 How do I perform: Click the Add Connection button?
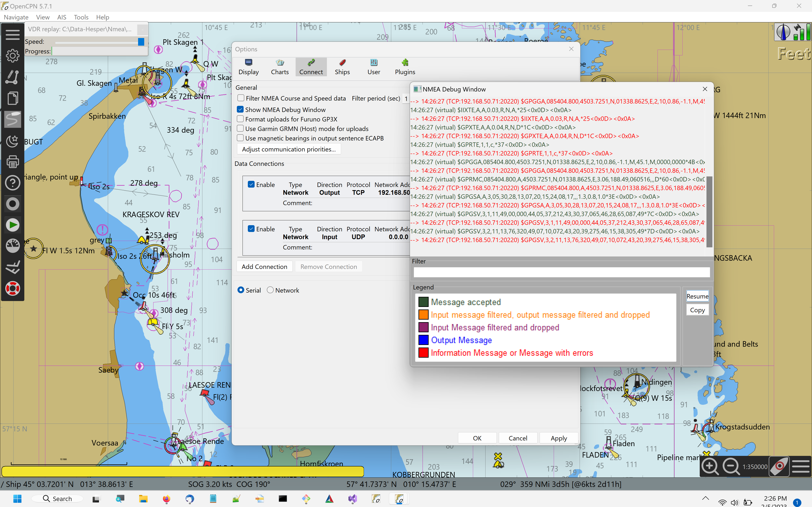(264, 266)
